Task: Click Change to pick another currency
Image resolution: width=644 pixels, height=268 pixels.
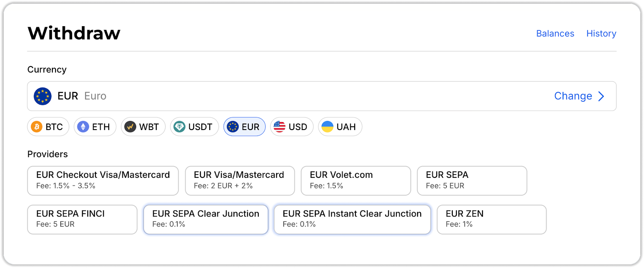Action: (x=573, y=96)
